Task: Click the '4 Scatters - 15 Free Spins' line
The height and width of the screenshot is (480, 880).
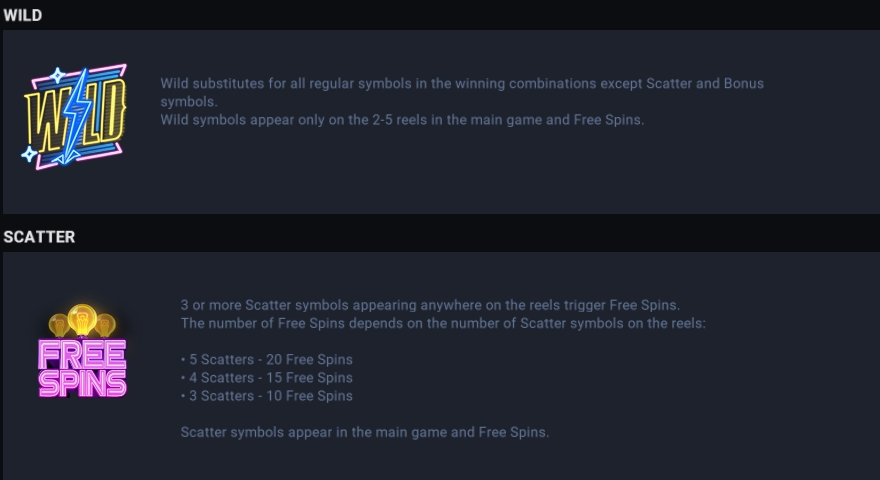Action: click(267, 378)
